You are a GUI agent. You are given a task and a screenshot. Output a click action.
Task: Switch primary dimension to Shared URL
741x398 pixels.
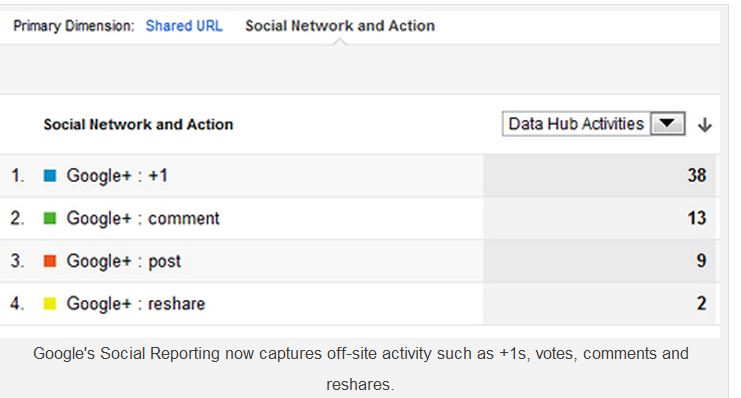pos(184,26)
